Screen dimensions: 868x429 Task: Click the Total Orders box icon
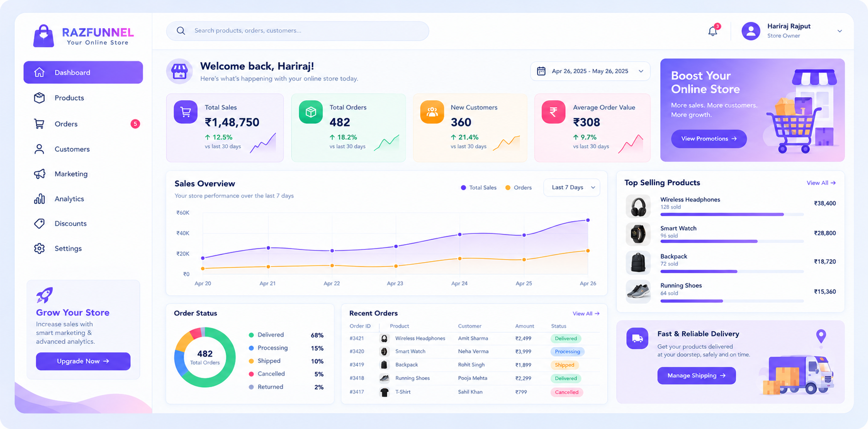(310, 112)
